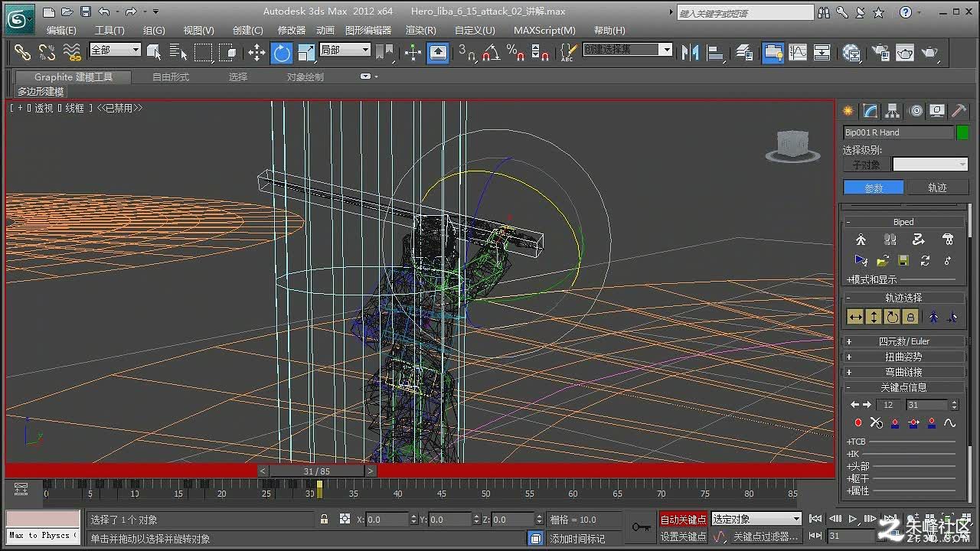The image size is (980, 551).
Task: Select the Bind to Space Warp tool
Action: click(71, 52)
